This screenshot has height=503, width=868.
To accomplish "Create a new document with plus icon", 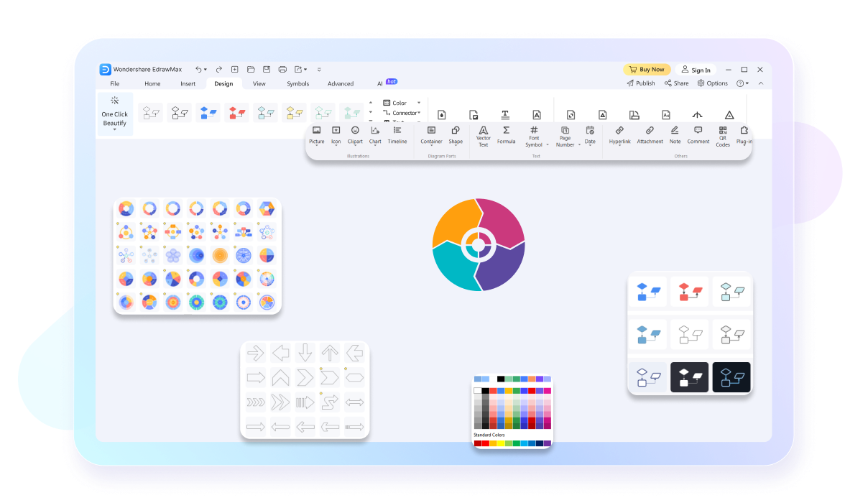I will (234, 69).
